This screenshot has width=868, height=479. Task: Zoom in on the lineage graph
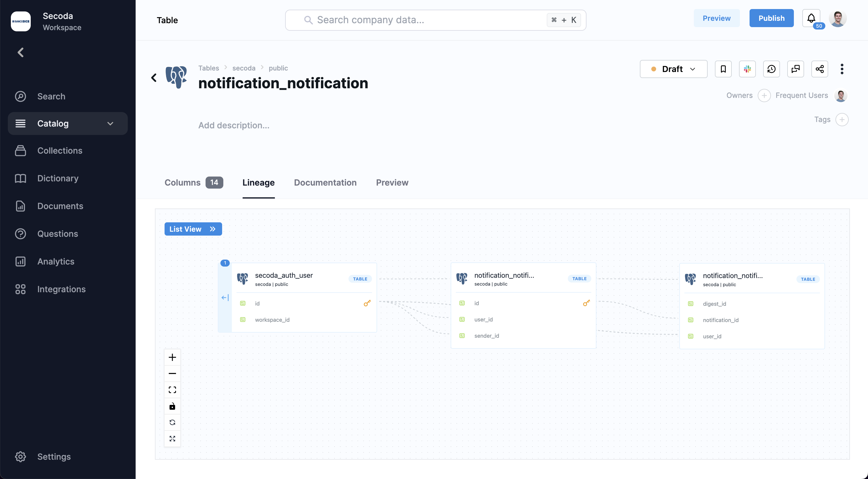tap(172, 357)
